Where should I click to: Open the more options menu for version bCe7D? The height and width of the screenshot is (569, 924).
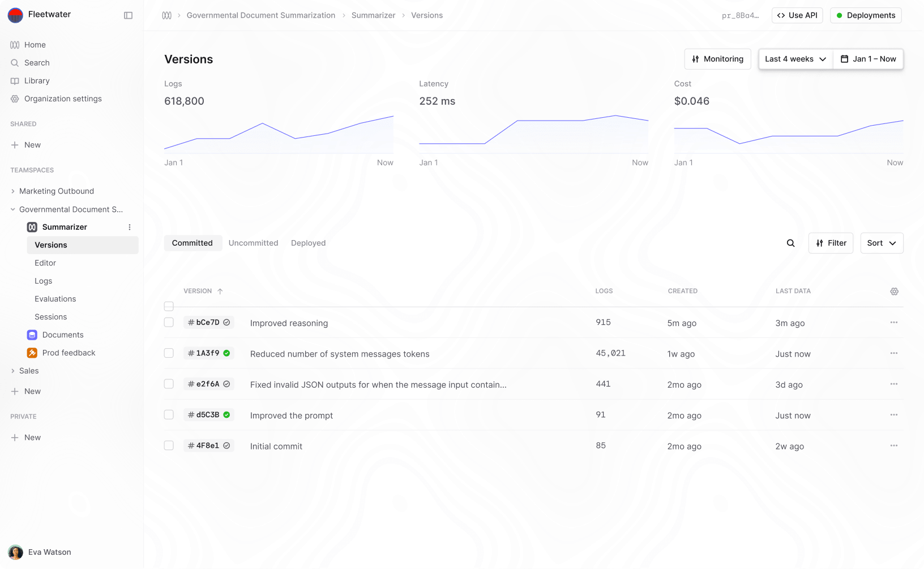[893, 323]
